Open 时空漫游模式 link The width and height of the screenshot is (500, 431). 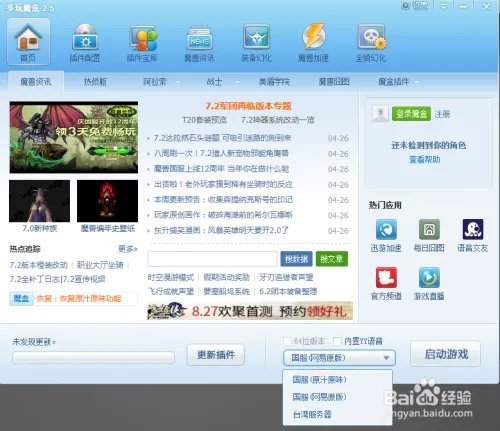point(171,277)
